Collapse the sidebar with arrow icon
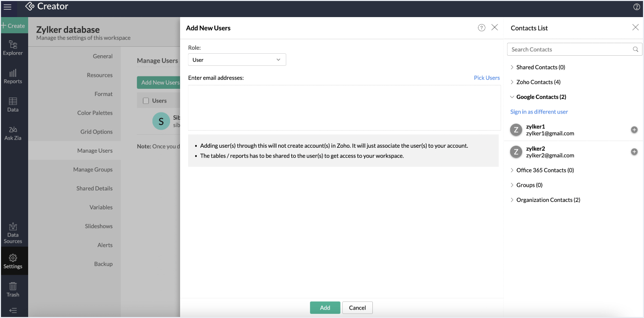 point(13,310)
